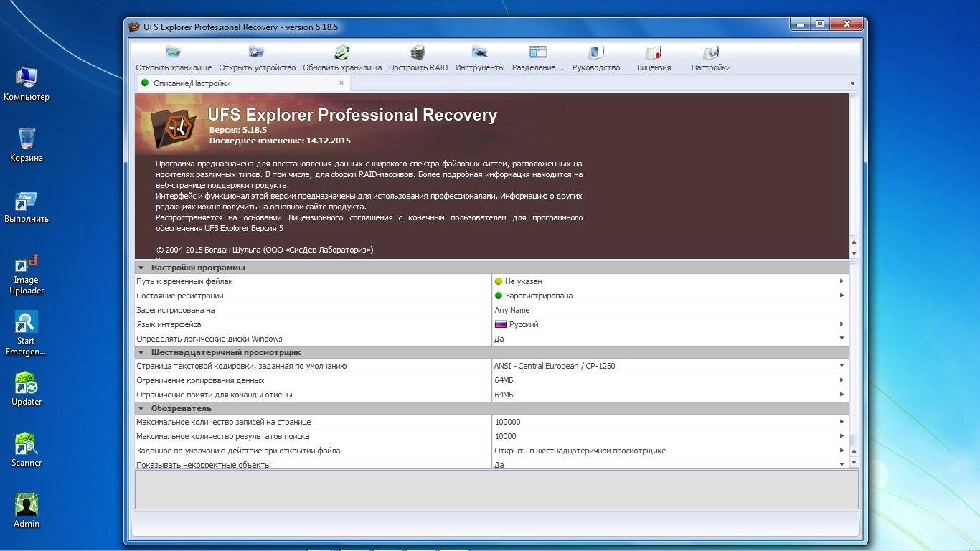Close the Описание/Настройки tab

[x=341, y=83]
